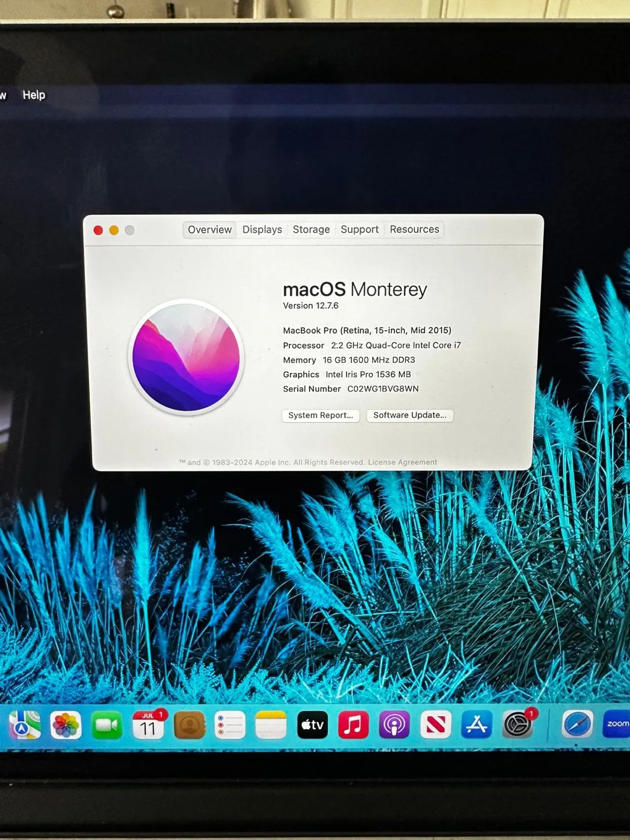This screenshot has width=630, height=840.
Task: Minimize the About This Mac window
Action: point(114,230)
